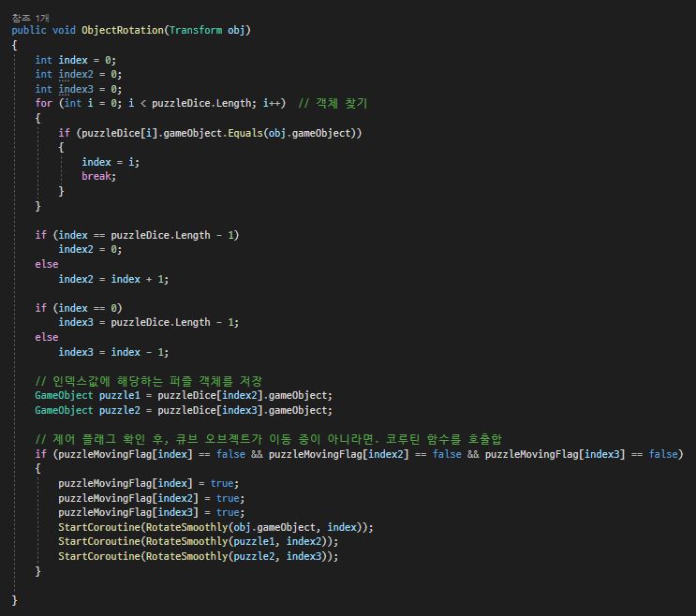Place cursor on 'puzzleMovingFlag[index3] = true;' line
696x616 pixels.
[x=152, y=512]
